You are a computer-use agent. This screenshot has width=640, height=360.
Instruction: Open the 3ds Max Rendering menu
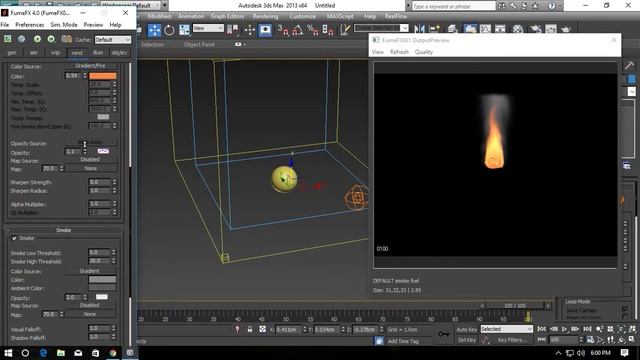point(265,16)
